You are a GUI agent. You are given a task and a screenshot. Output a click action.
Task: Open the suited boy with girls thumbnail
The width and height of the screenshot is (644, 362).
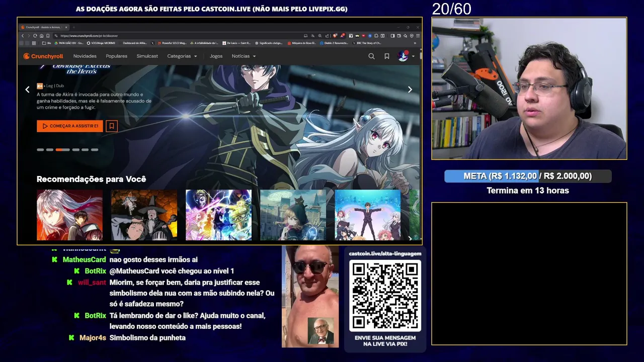(x=367, y=215)
